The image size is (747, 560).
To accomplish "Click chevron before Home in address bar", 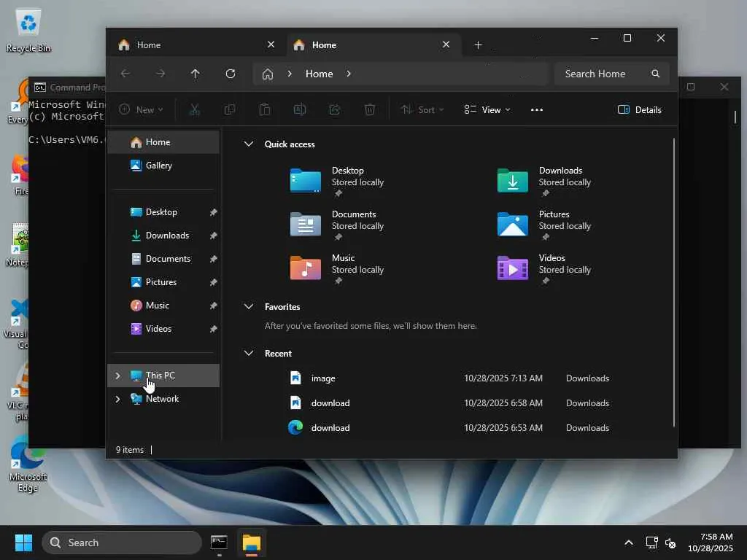I will pyautogui.click(x=290, y=74).
